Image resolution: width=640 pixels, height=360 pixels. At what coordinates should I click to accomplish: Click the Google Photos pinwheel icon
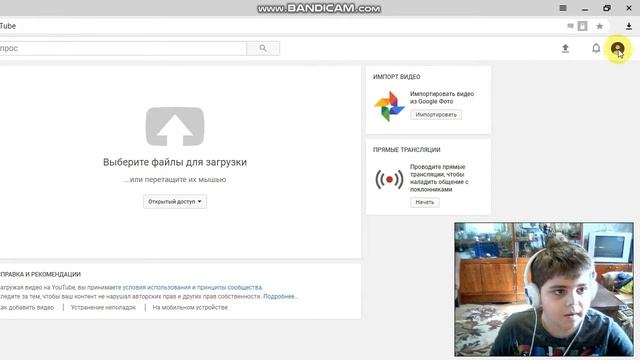389,106
